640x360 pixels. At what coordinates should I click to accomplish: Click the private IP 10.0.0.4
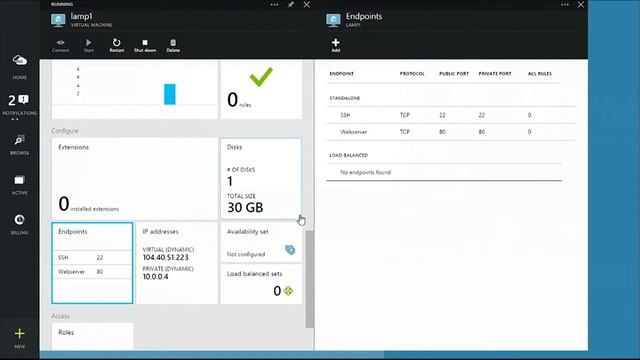tap(155, 277)
